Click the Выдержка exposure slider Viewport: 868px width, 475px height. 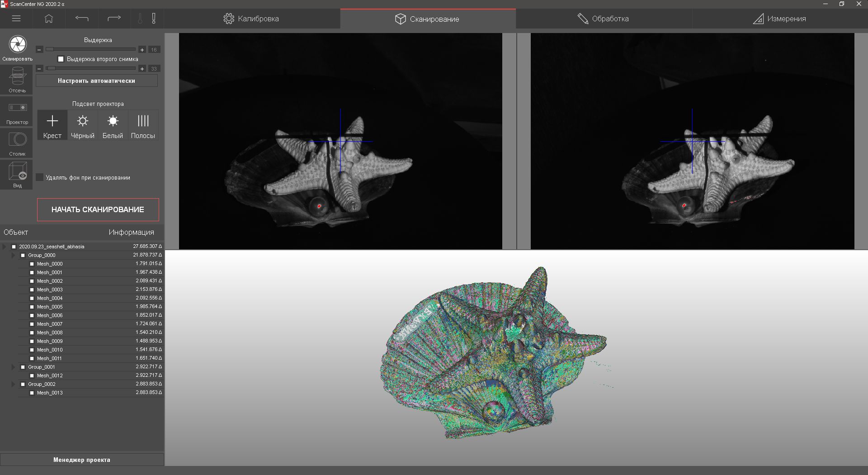(x=91, y=49)
